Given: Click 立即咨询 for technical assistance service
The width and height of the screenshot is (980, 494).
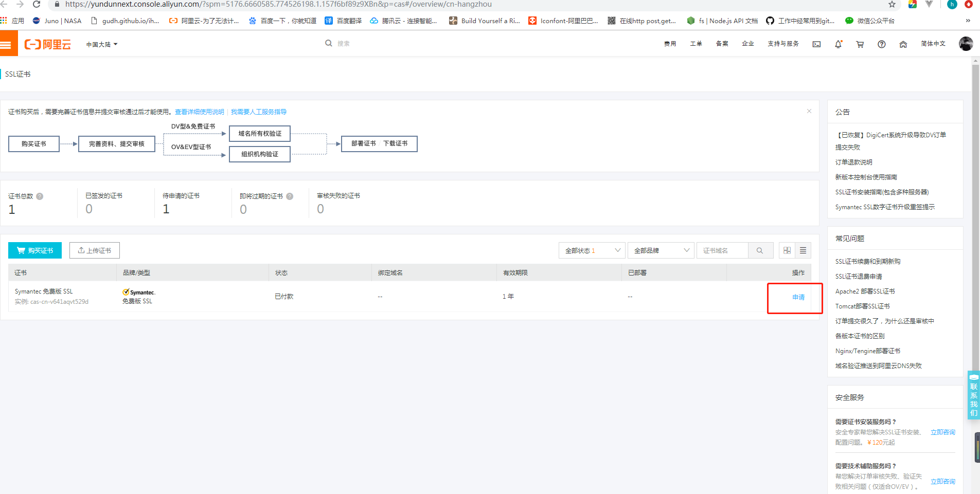Looking at the screenshot, I should (x=943, y=482).
